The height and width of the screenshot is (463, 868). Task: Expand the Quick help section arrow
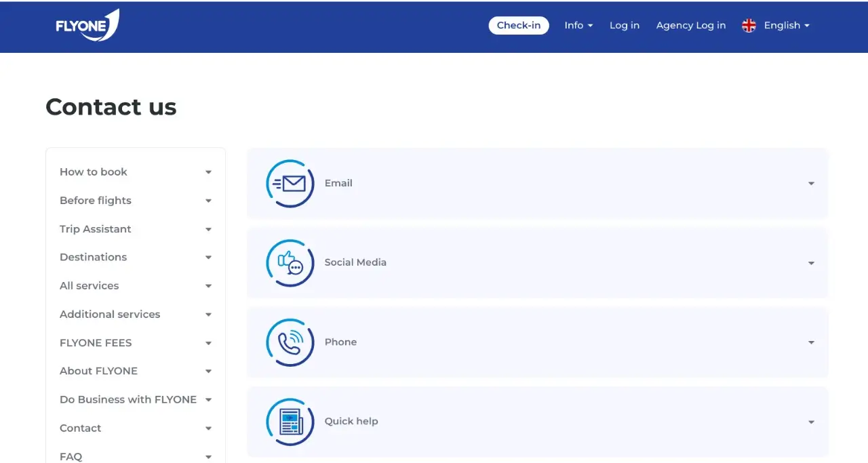[x=811, y=422]
